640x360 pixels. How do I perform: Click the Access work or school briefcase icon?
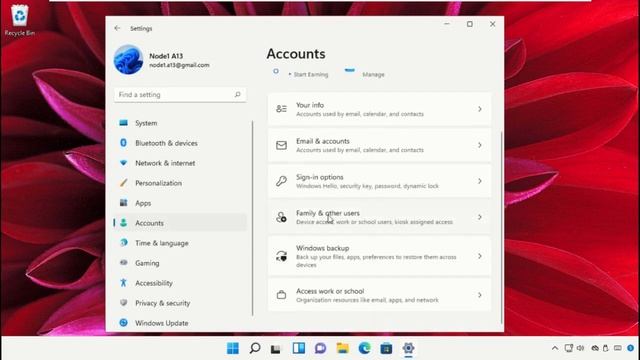pyautogui.click(x=281, y=295)
